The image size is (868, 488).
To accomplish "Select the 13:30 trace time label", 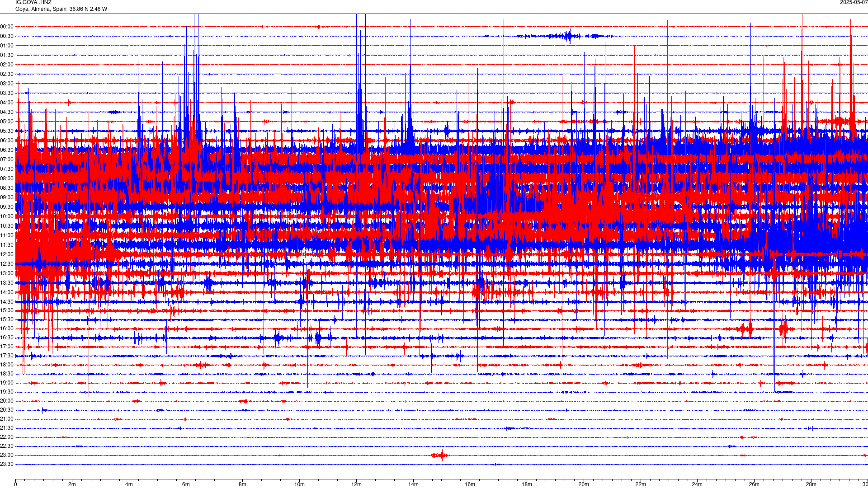I will pos(7,283).
